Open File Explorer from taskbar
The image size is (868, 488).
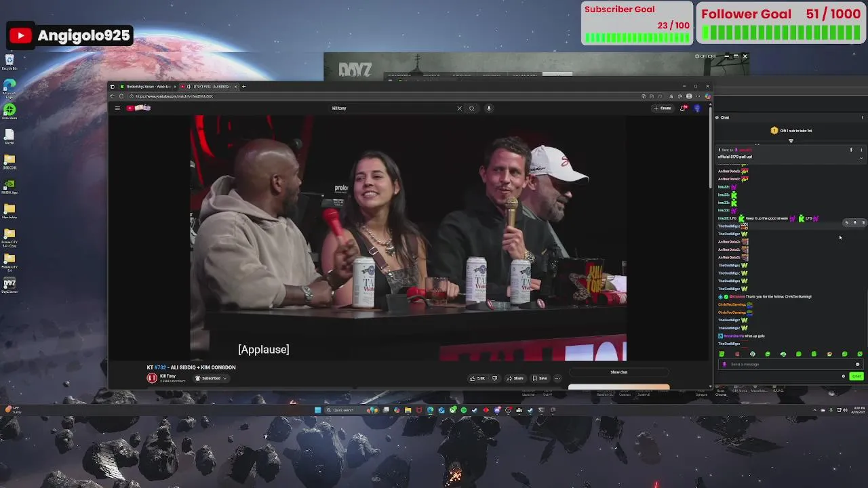pyautogui.click(x=408, y=410)
